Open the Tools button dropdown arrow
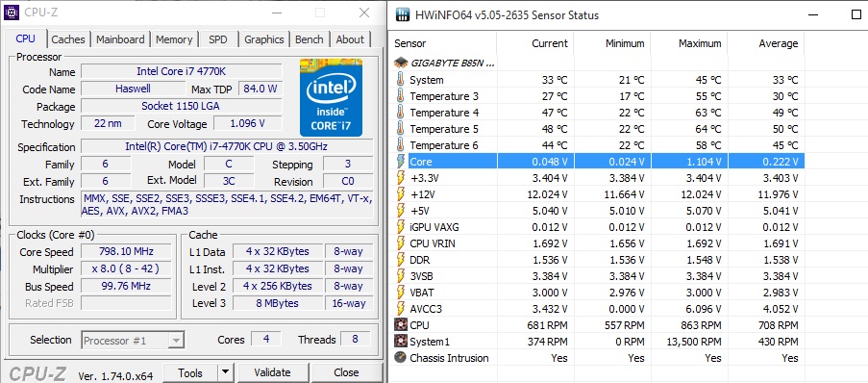868x383 pixels. [225, 373]
